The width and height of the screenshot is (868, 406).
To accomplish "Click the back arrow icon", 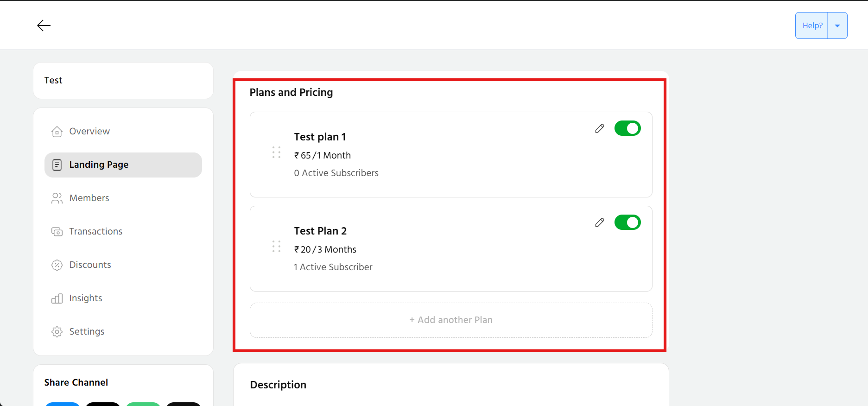I will pos(44,25).
